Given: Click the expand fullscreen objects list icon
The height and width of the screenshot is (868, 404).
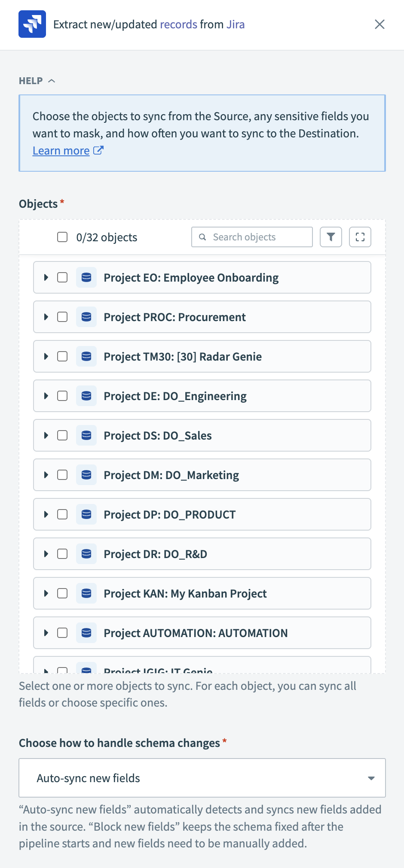Looking at the screenshot, I should click(x=360, y=237).
